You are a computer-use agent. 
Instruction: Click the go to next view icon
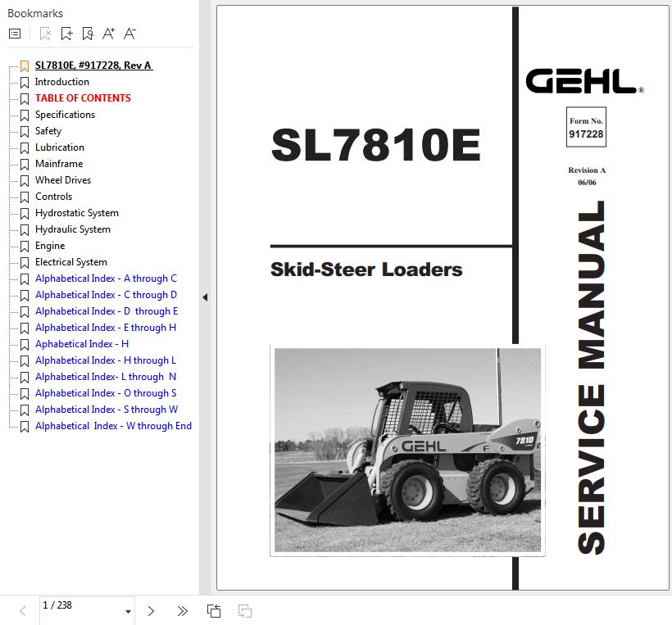click(245, 611)
